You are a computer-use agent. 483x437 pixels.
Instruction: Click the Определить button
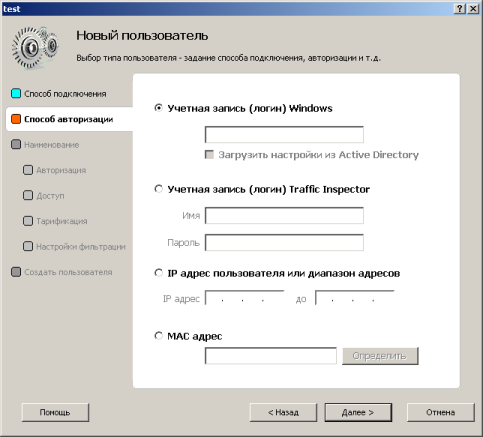380,356
